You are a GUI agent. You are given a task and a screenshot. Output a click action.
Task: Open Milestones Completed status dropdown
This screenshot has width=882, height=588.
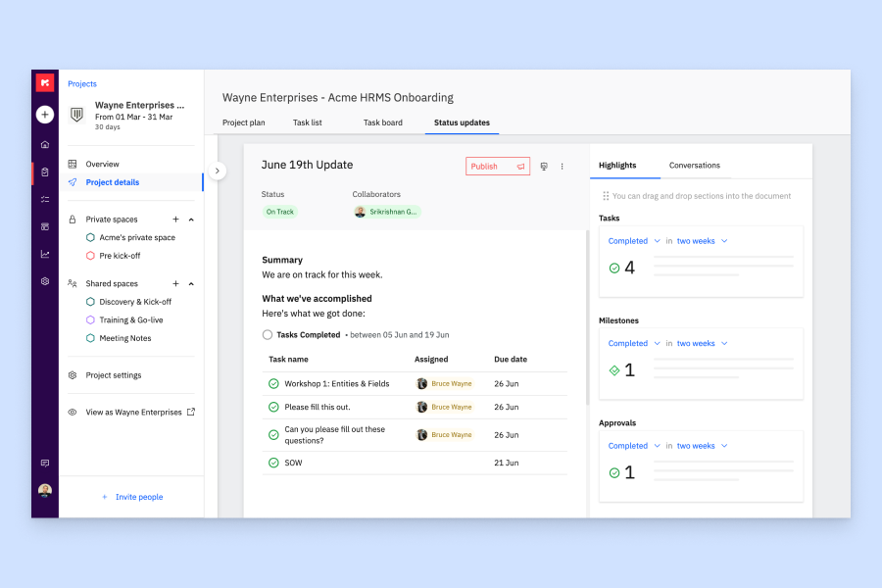634,343
